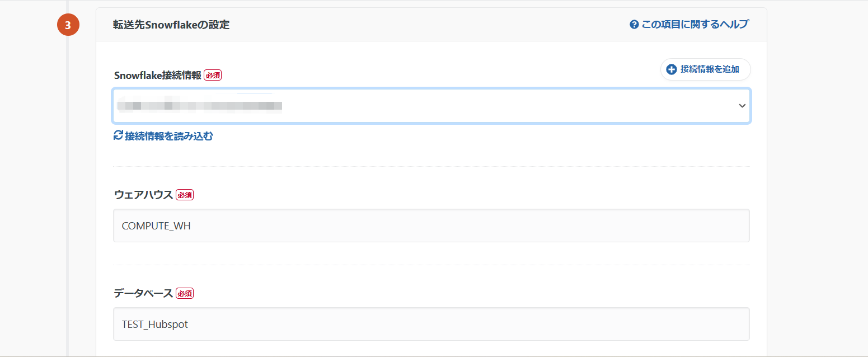
Task: Click the 必須 badge beside ウェアハウス
Action: 185,195
